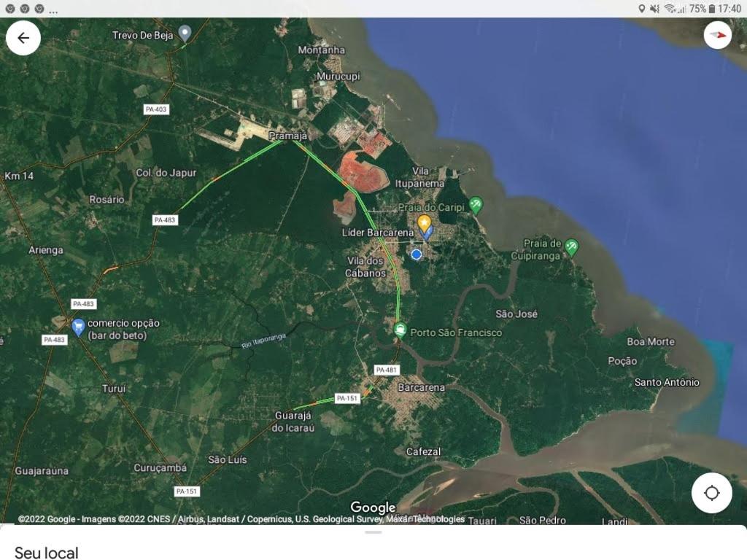Tap the back arrow button
Image resolution: width=747 pixels, height=560 pixels.
click(x=23, y=38)
